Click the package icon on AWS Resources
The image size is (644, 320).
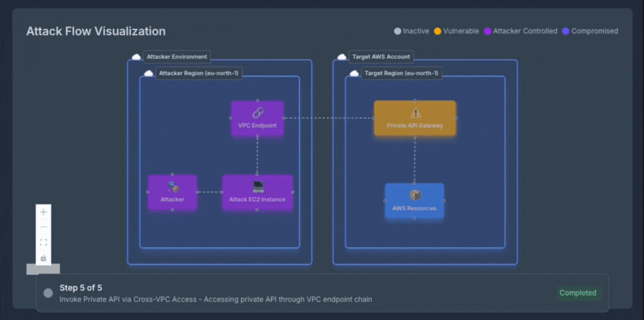414,195
